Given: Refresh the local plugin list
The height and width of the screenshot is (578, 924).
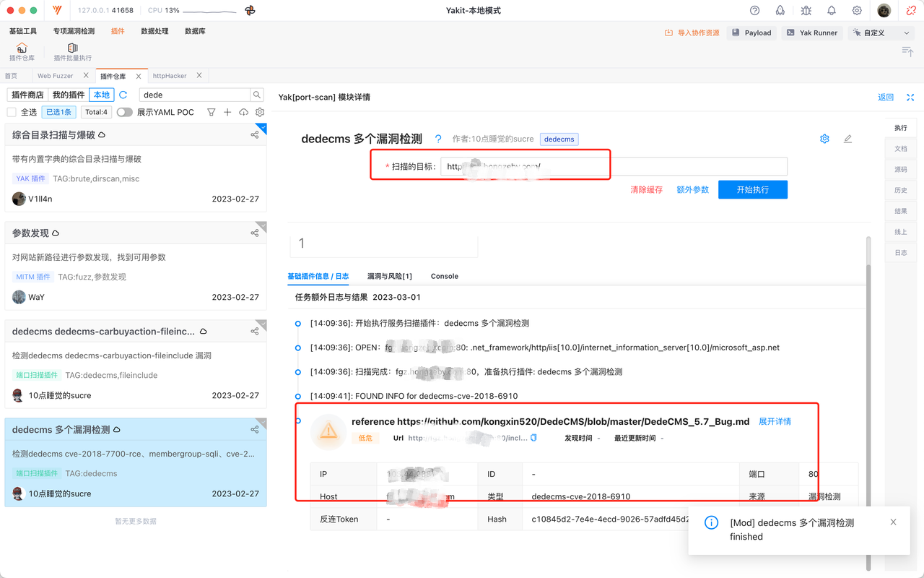Looking at the screenshot, I should click(123, 95).
